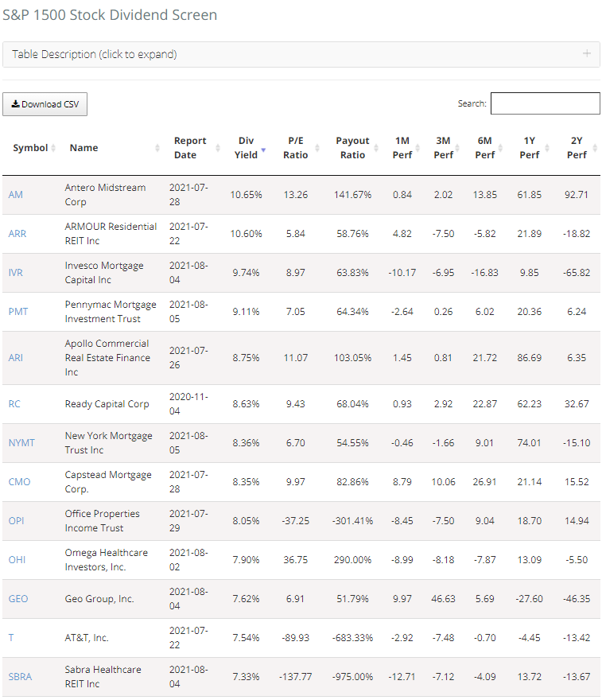Open the AM ticker symbol link
The height and width of the screenshot is (700, 602).
click(x=16, y=195)
